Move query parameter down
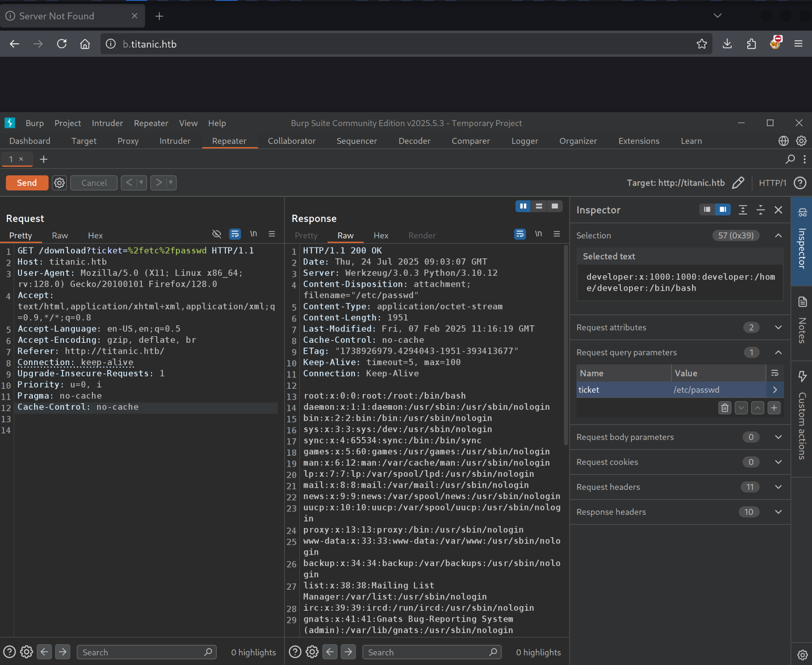Viewport: 812px width, 665px height. pos(741,408)
